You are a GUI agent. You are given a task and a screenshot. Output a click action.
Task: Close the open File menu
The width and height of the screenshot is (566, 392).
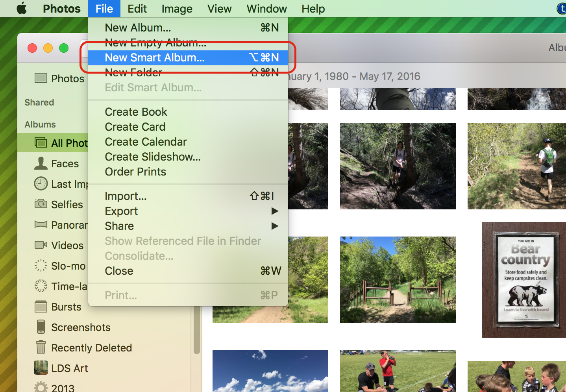click(x=104, y=9)
